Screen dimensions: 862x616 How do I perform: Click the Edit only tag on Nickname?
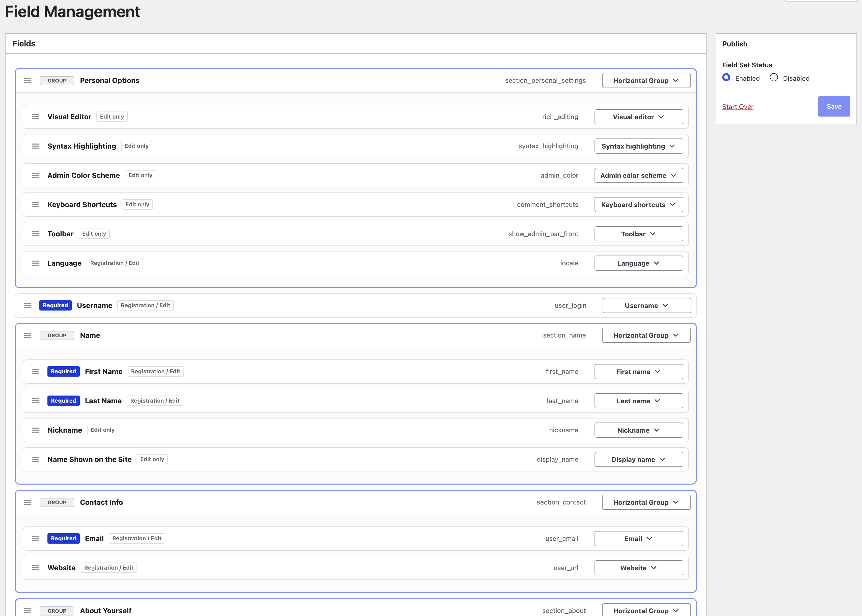(102, 430)
